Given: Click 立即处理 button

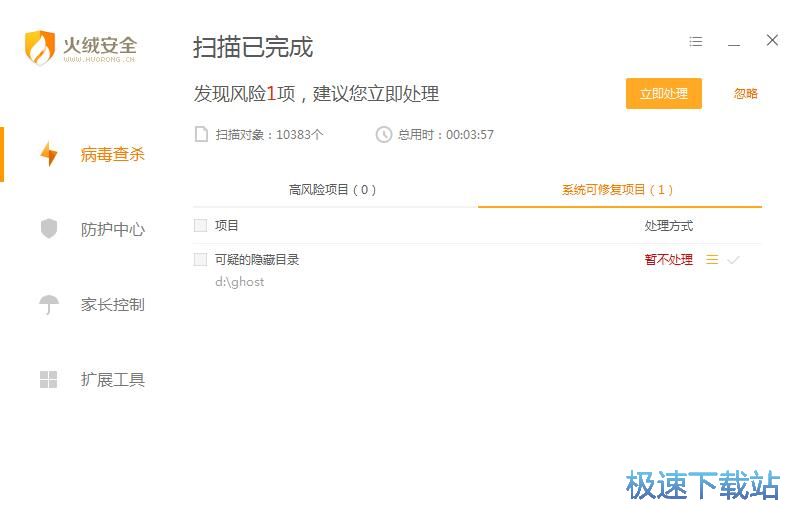Looking at the screenshot, I should click(x=664, y=93).
